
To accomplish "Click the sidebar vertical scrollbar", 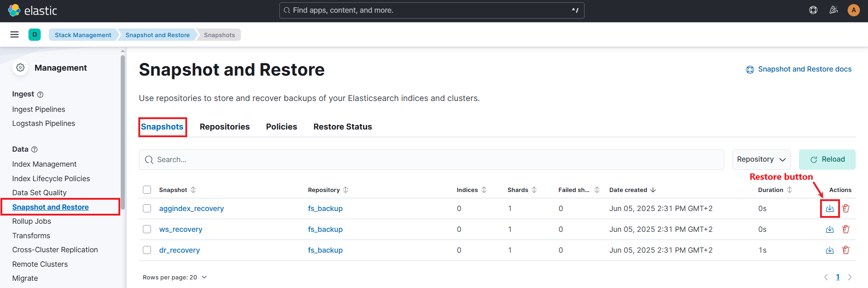I will (x=123, y=131).
